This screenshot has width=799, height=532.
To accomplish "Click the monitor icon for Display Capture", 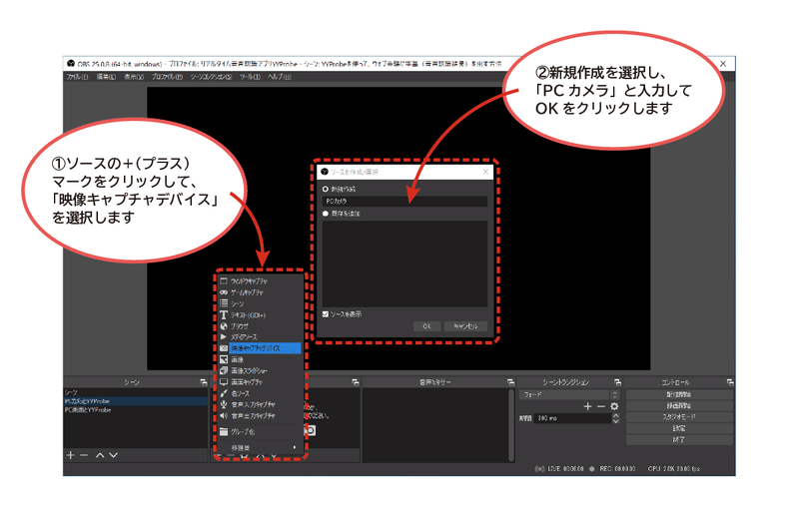I will click(x=224, y=382).
